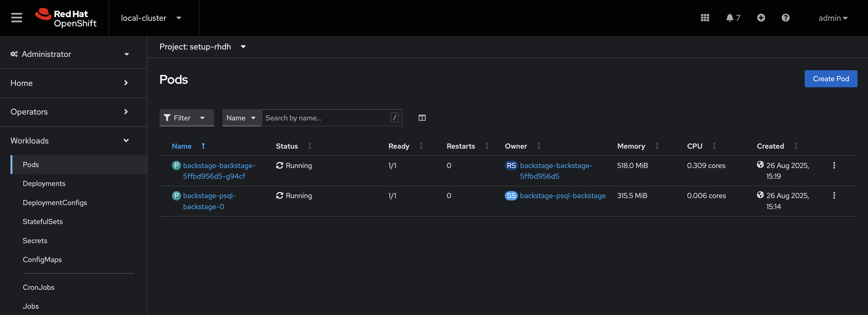Click the Red Hat OpenShift logo

click(x=66, y=17)
